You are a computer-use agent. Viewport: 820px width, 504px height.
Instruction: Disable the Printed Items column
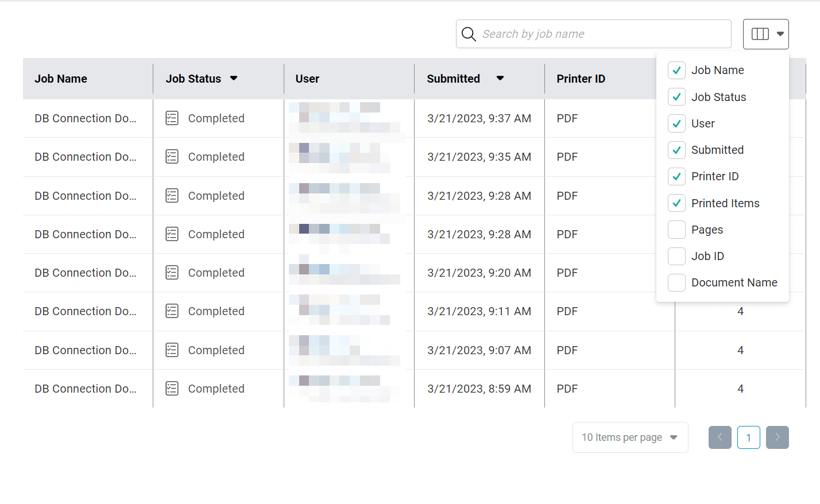pos(676,203)
